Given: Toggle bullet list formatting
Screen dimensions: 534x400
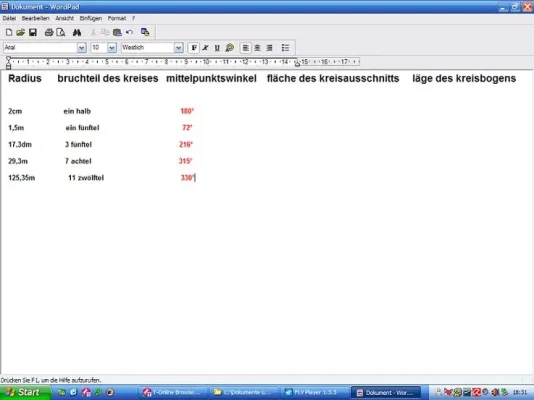Looking at the screenshot, I should pos(285,48).
